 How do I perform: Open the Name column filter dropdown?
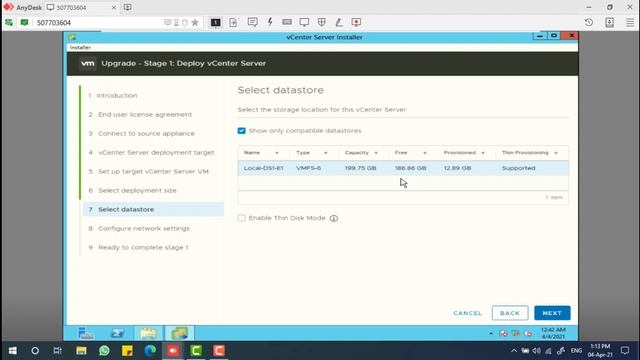[277, 153]
